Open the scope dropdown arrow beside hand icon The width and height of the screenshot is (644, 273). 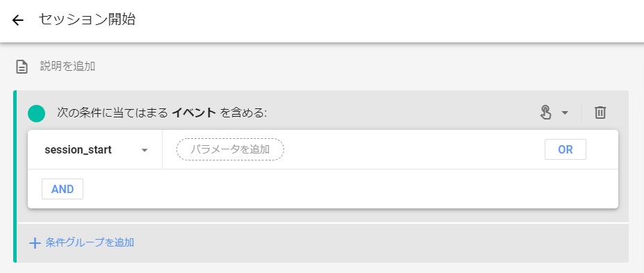[x=565, y=113]
